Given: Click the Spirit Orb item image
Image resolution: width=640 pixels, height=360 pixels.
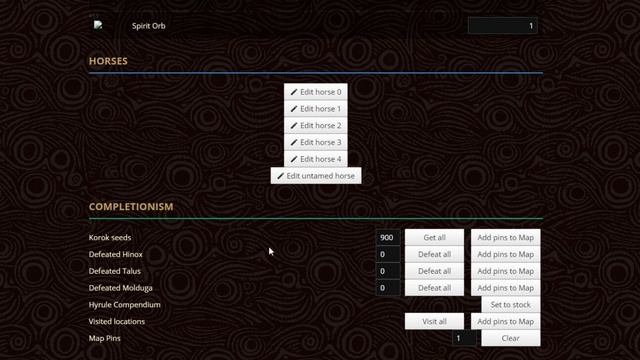Looking at the screenshot, I should (98, 25).
